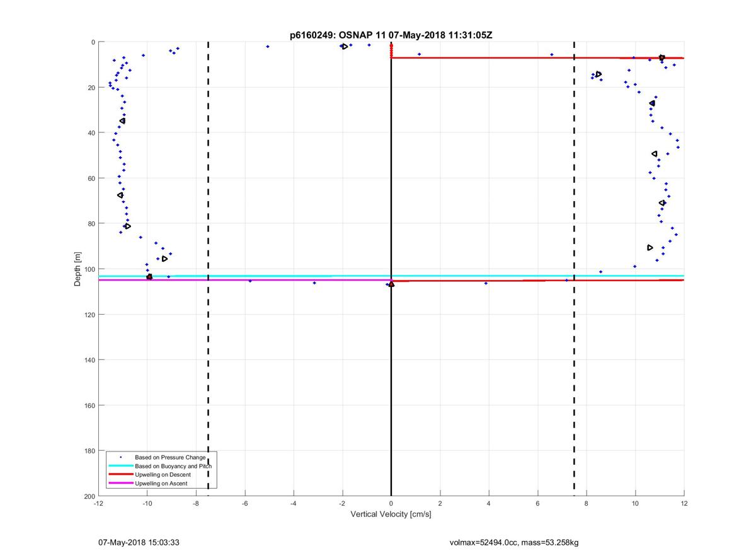Screen dimensions: 756x558
Task: Click the x-axis tick label -10
Action: point(147,504)
